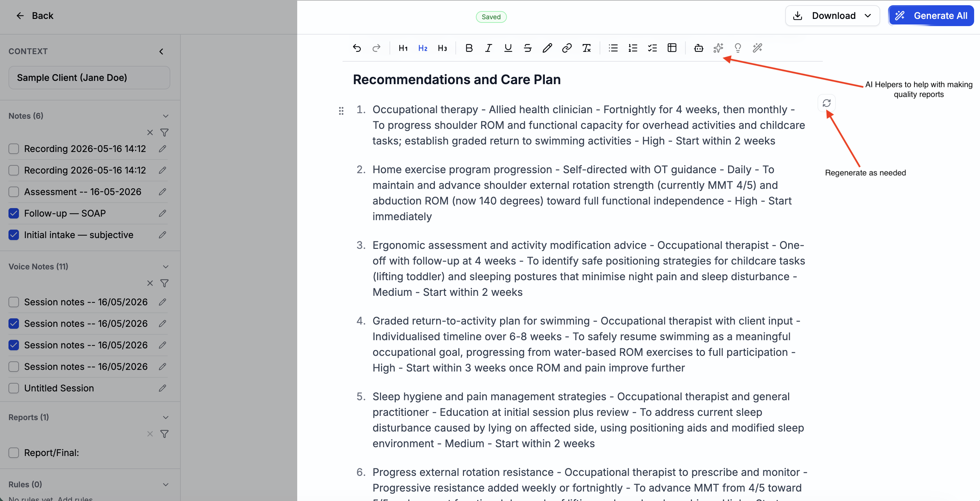Apply Heading 2 style
This screenshot has height=501, width=980.
pyautogui.click(x=423, y=48)
